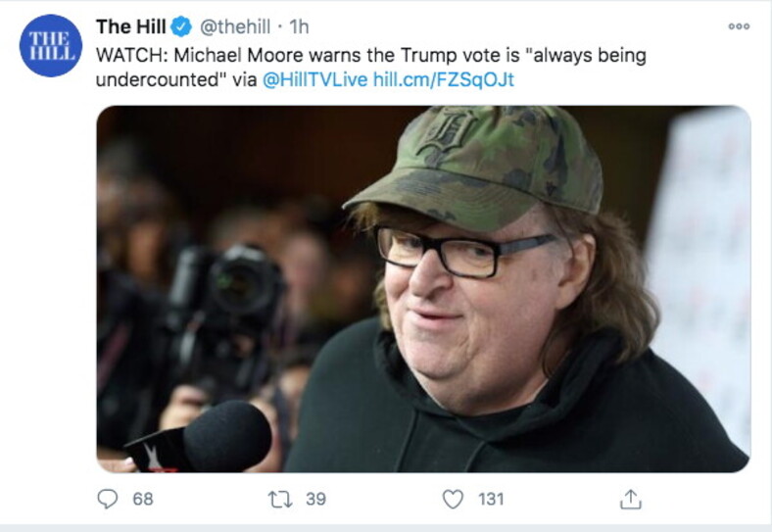Click the like count 131
The height and width of the screenshot is (532, 772).
491,500
